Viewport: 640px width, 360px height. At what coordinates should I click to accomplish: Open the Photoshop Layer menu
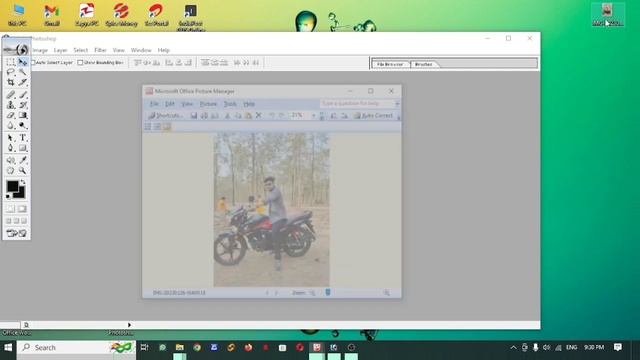coord(60,50)
